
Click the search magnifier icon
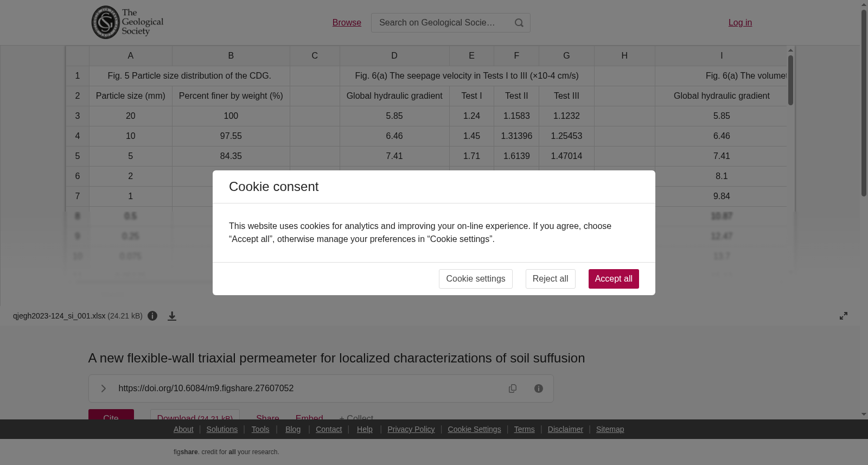(x=519, y=23)
